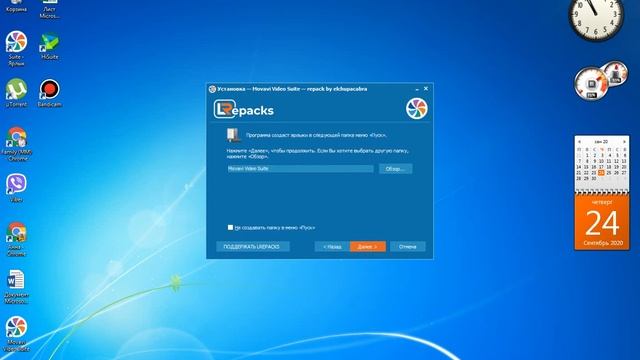
Task: Click the Cancel (Отмена) button
Action: 407,247
